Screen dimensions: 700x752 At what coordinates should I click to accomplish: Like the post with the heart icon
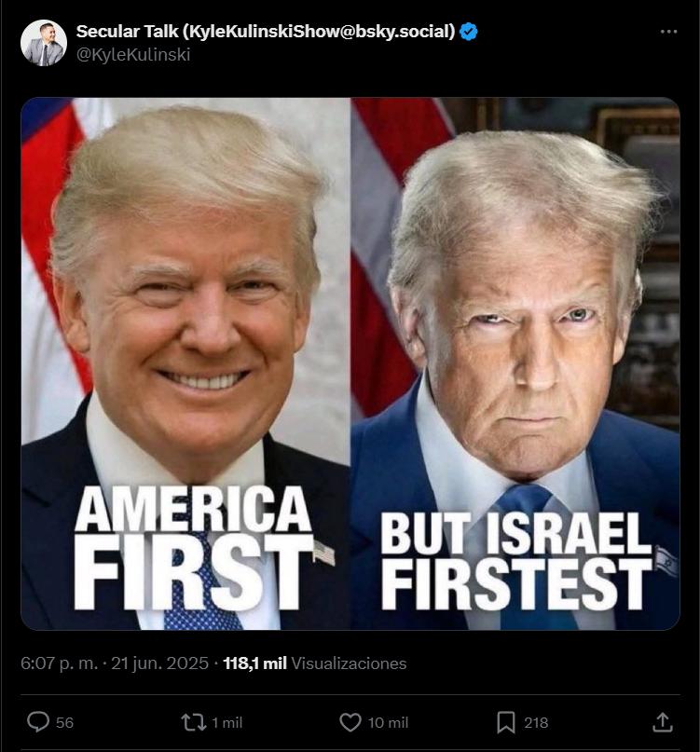350,722
